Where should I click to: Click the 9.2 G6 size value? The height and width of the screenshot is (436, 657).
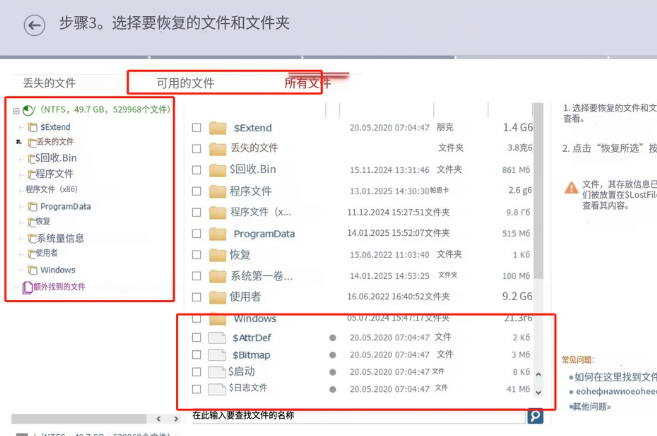(x=517, y=297)
